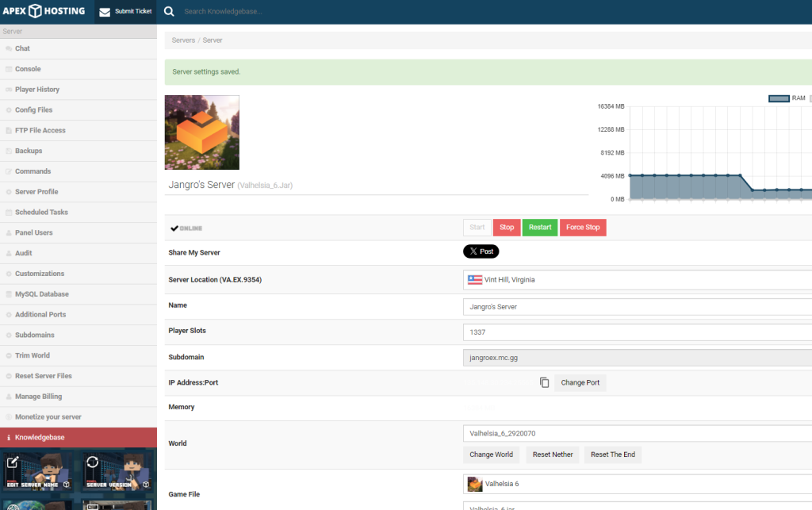Click the Backups sidebar icon
This screenshot has width=812, height=510.
pyautogui.click(x=9, y=151)
